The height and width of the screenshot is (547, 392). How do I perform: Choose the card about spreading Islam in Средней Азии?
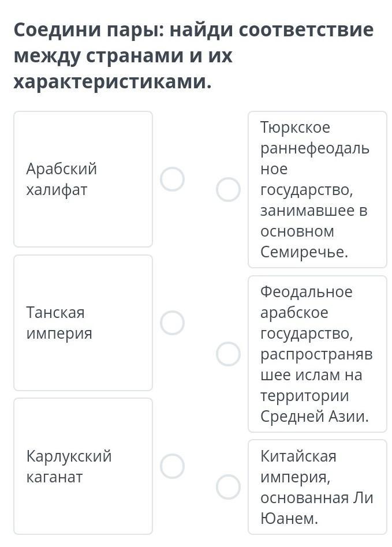click(318, 354)
